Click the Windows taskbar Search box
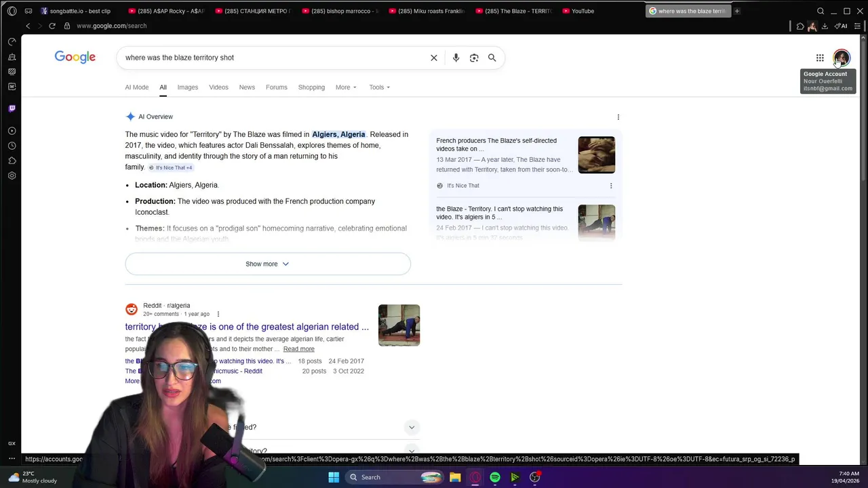The image size is (868, 488). (395, 477)
